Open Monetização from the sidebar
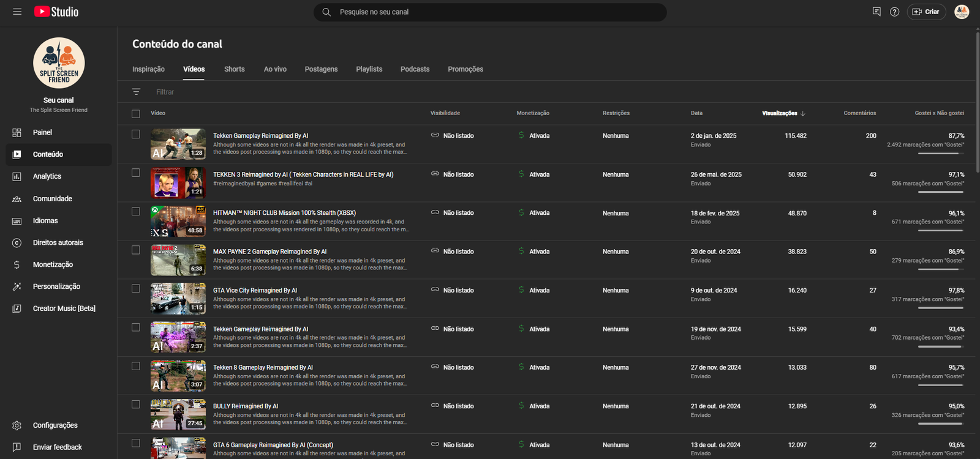This screenshot has width=980, height=459. [x=59, y=264]
